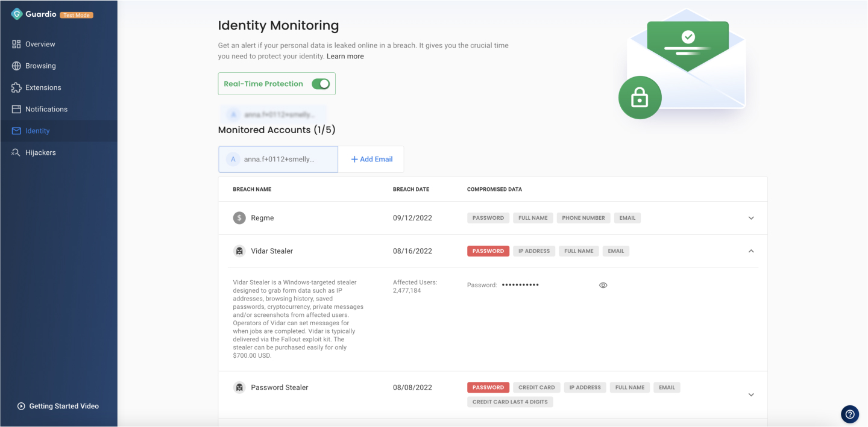
Task: Click the Getting Started play icon
Action: point(21,406)
